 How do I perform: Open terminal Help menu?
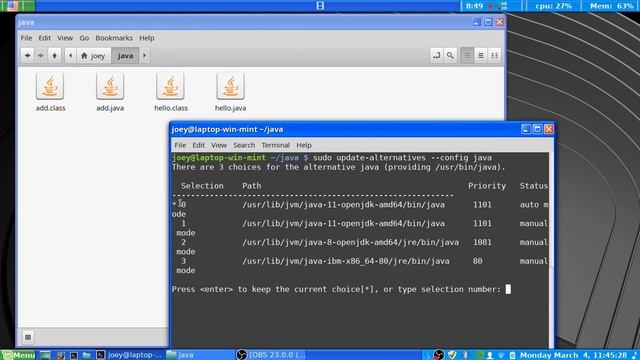304,145
